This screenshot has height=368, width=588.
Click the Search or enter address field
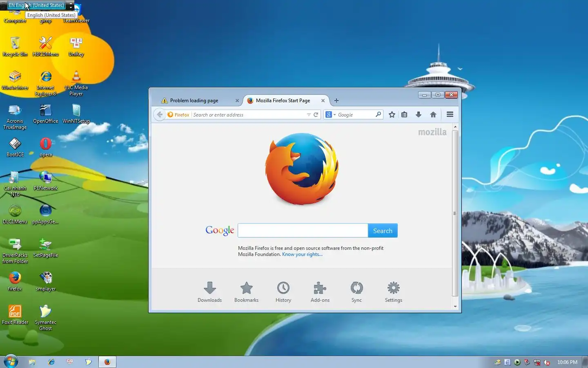(249, 115)
